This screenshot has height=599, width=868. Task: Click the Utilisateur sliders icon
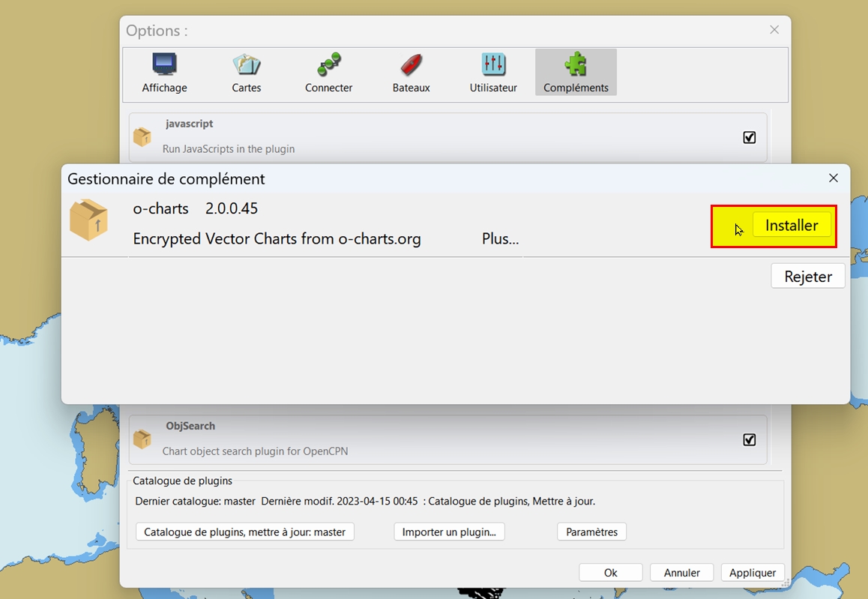coord(493,64)
